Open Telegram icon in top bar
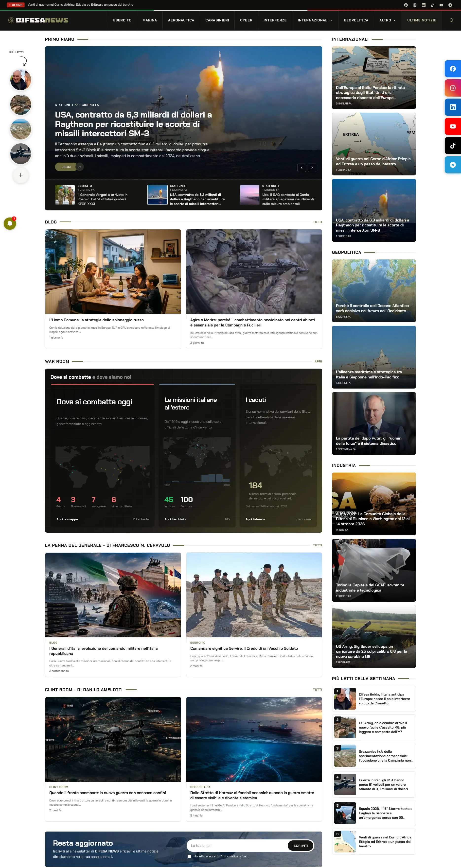Viewport: 461px width, 868px height. click(x=450, y=5)
